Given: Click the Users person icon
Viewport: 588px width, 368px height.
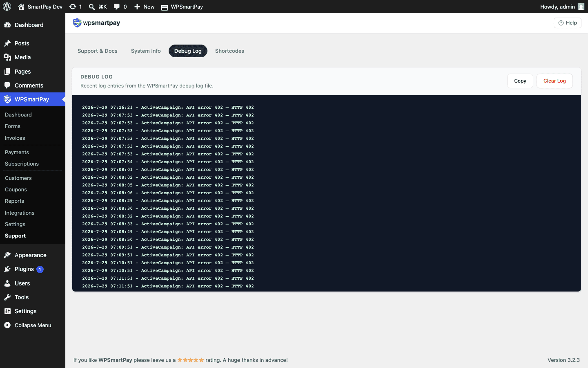Looking at the screenshot, I should tap(7, 283).
